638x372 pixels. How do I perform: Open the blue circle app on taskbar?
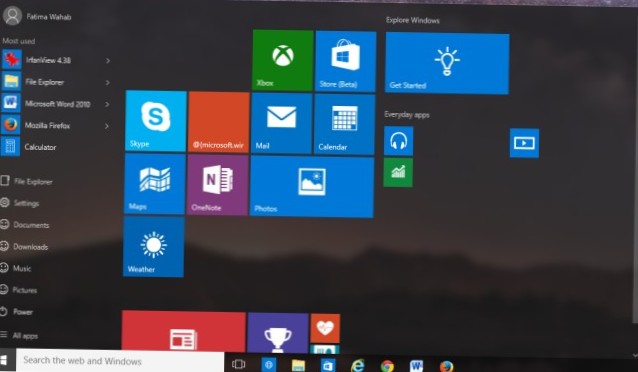[269, 365]
